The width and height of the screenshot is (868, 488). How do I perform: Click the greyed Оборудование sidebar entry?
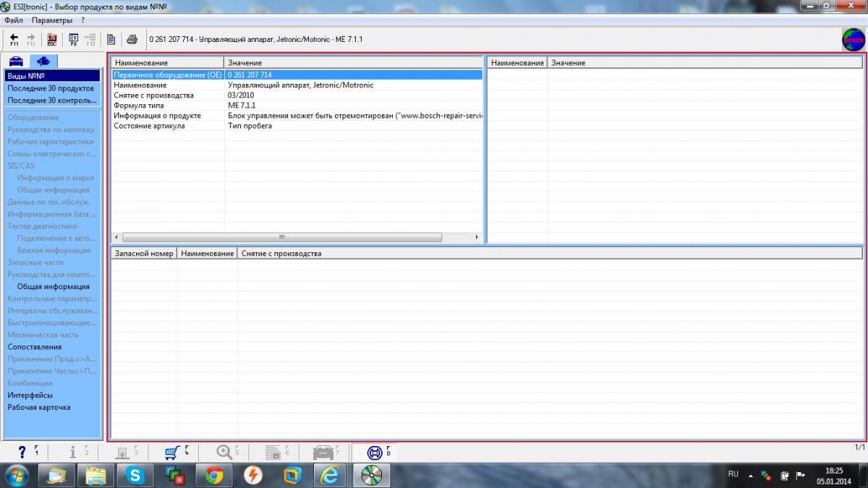pos(33,118)
